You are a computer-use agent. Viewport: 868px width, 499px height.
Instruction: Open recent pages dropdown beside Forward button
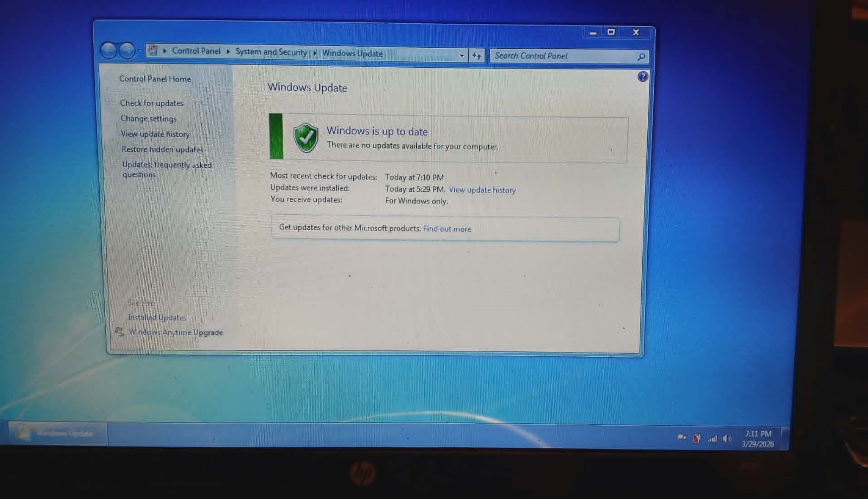pyautogui.click(x=140, y=51)
